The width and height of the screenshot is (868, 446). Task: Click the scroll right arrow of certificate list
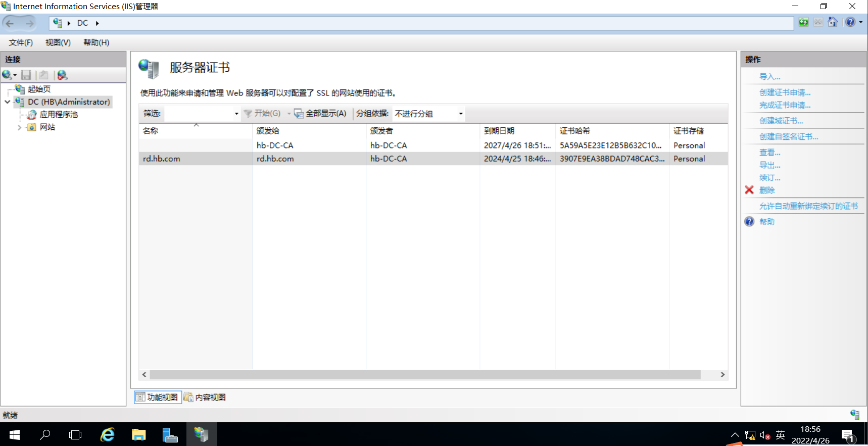click(722, 374)
